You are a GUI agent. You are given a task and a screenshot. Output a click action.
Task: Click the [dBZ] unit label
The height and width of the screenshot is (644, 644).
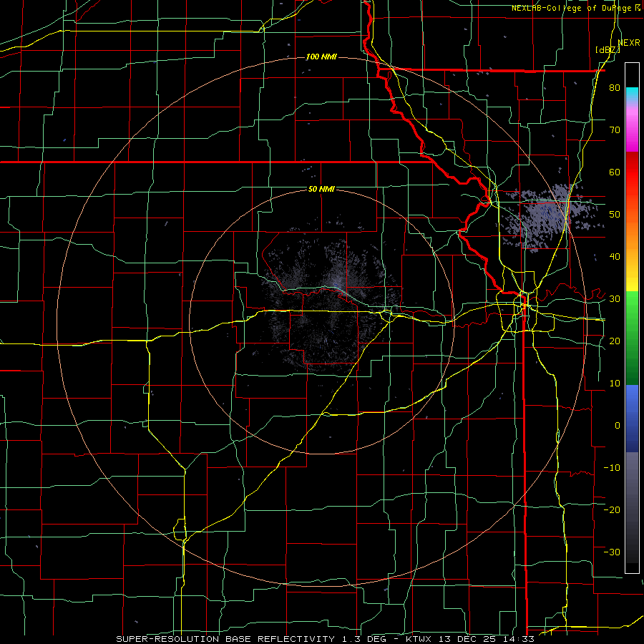608,50
